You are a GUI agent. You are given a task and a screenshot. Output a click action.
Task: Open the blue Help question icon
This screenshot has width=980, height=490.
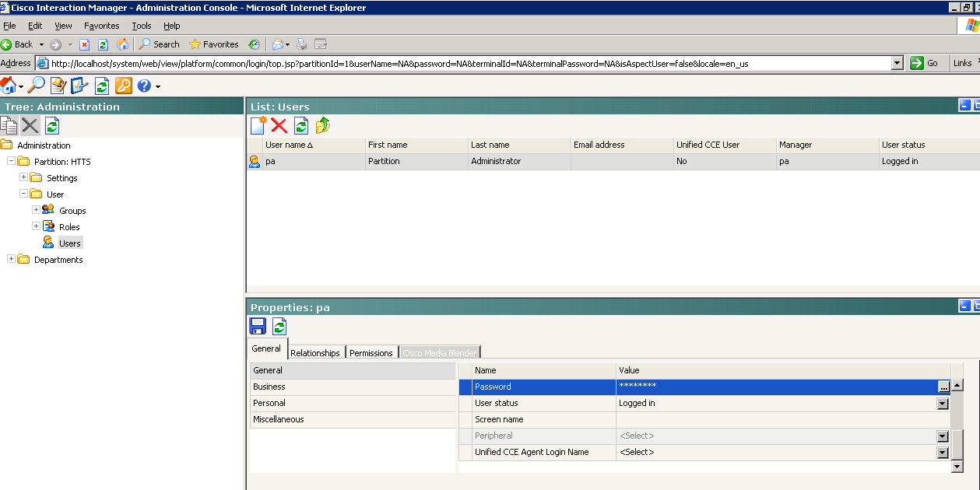(x=144, y=86)
